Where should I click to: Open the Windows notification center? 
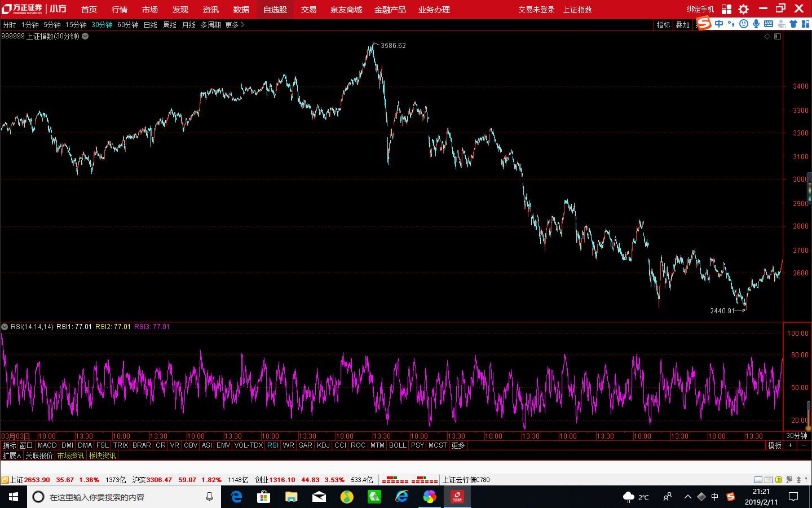[x=793, y=497]
